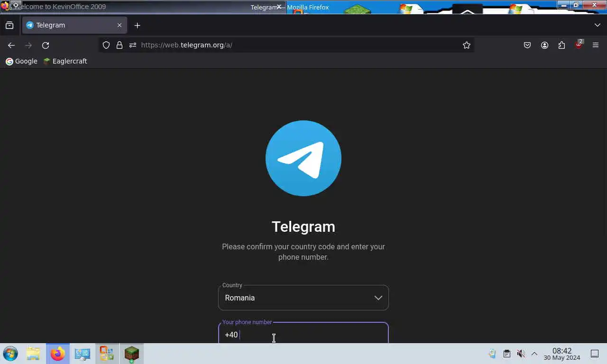Go forward one page
This screenshot has width=607, height=364.
pos(28,45)
